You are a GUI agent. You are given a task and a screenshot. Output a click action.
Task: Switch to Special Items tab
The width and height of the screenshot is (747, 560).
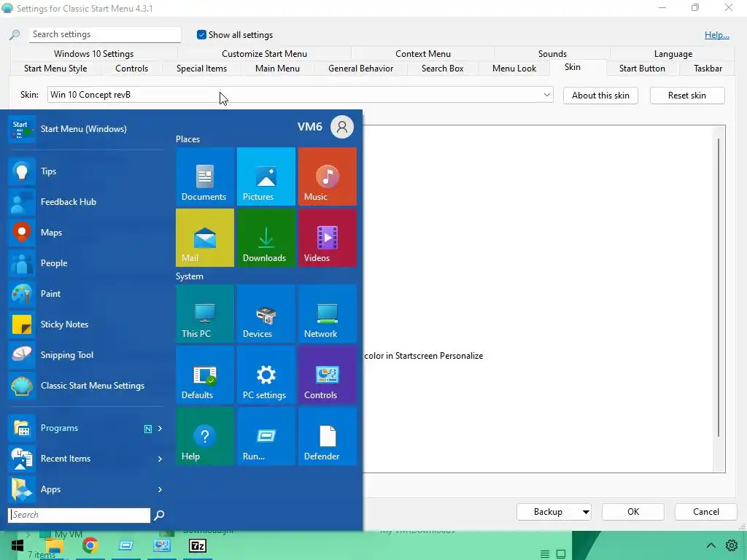point(201,69)
